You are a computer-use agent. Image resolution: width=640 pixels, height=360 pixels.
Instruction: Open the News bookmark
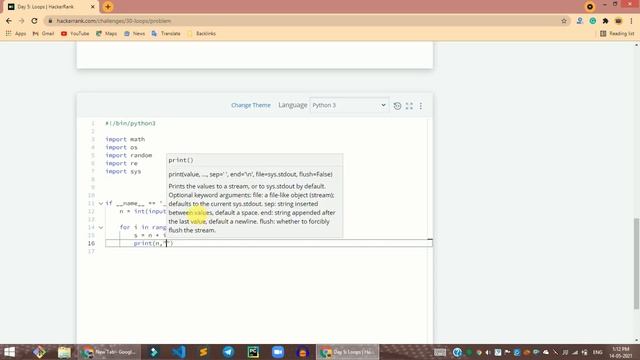pyautogui.click(x=134, y=33)
